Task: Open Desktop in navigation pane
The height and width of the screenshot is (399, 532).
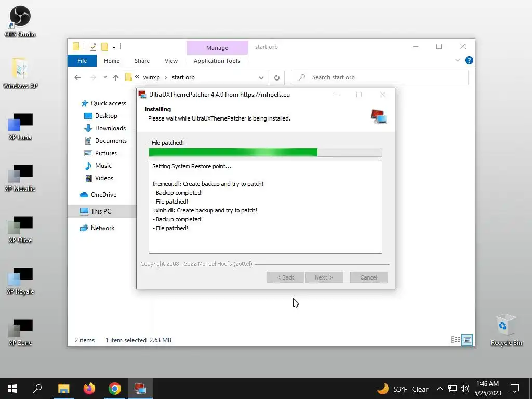Action: pos(100,116)
